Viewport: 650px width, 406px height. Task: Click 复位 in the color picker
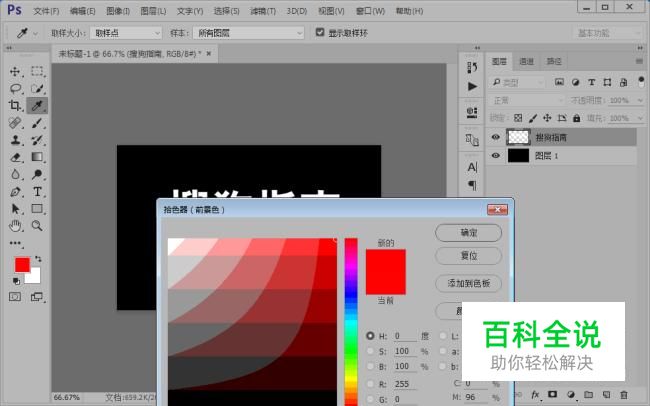[x=468, y=256]
